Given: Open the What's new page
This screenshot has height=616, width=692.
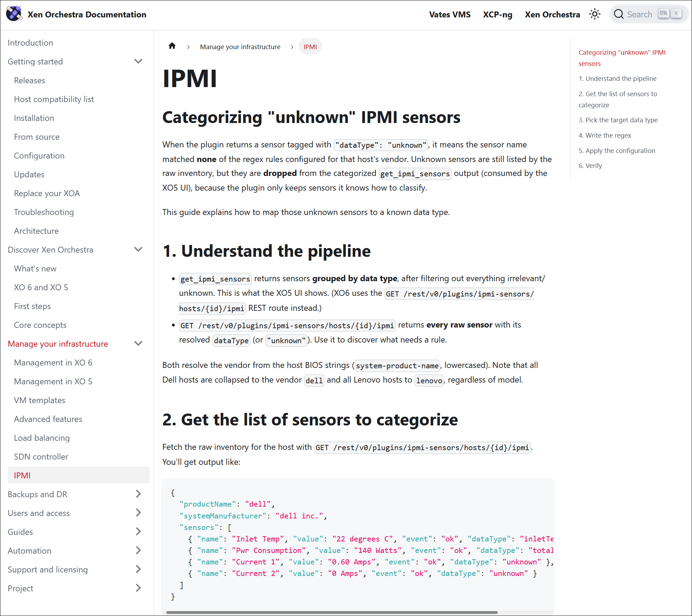Looking at the screenshot, I should (35, 269).
